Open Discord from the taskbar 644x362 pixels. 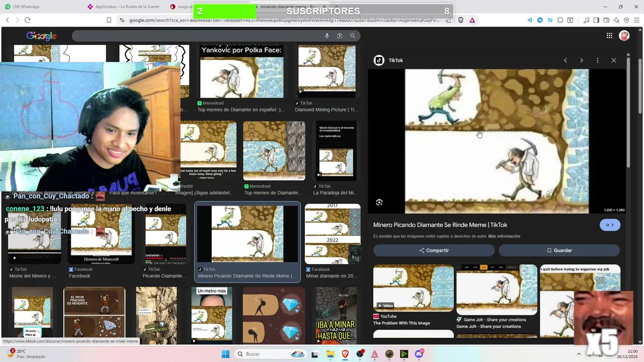click(x=419, y=354)
